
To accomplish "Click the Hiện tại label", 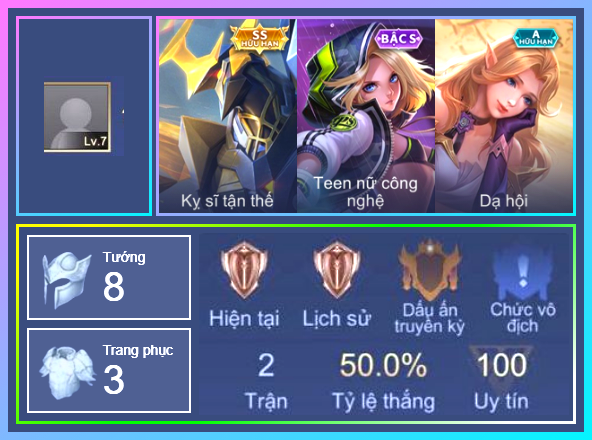I will pyautogui.click(x=244, y=318).
